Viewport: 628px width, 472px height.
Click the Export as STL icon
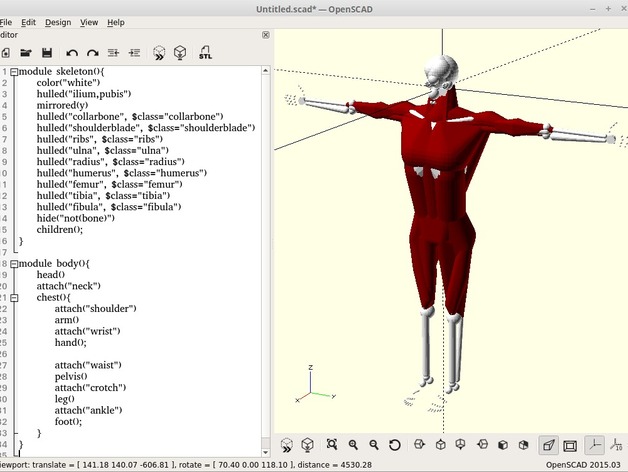[205, 52]
